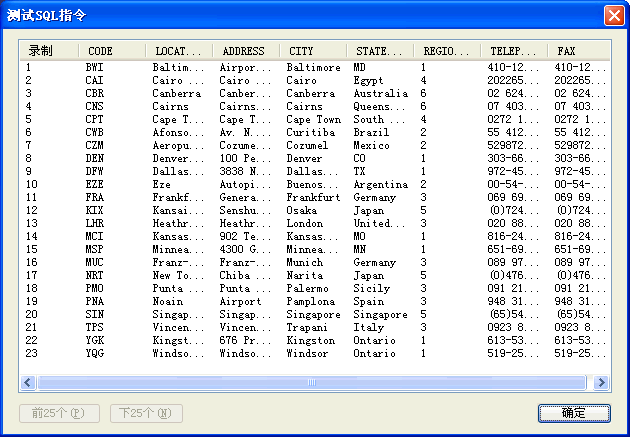Image resolution: width=630 pixels, height=437 pixels.
Task: Select the MUC code cell
Action: tap(94, 262)
